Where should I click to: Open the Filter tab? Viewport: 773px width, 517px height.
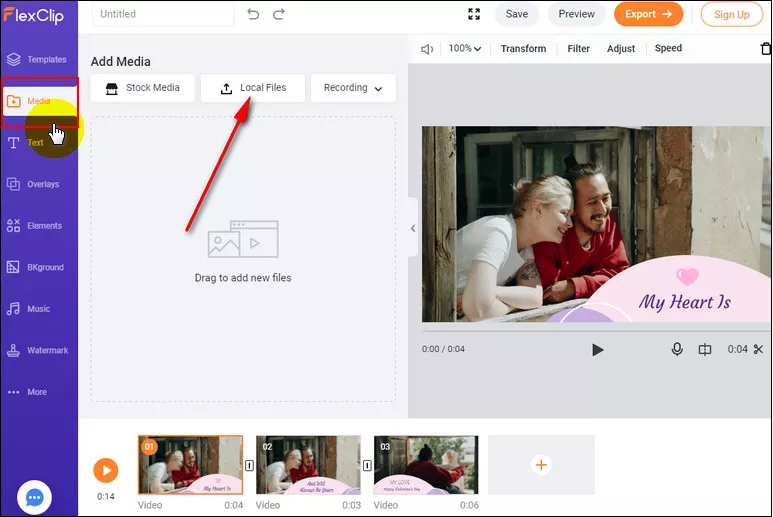578,48
